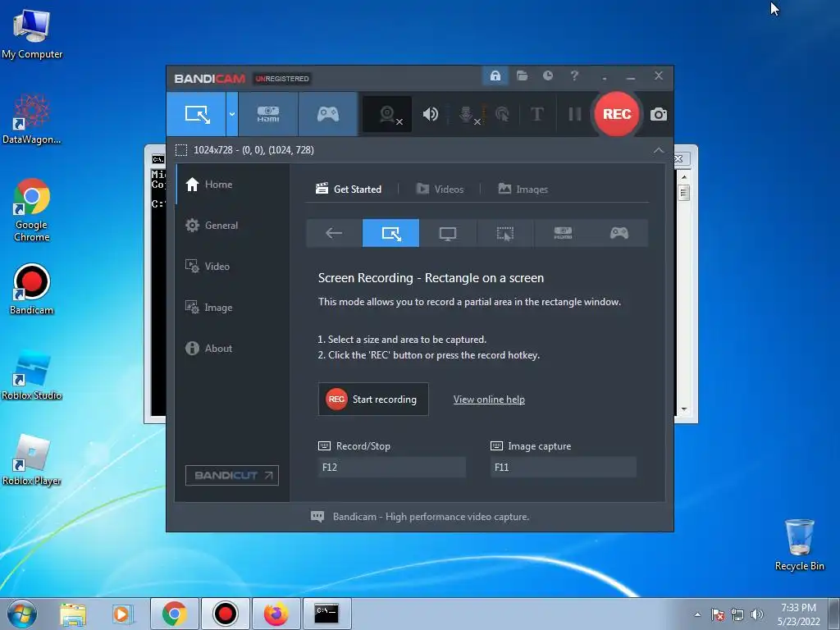840x630 pixels.
Task: Switch to HDMI device recording mode
Action: [x=268, y=114]
